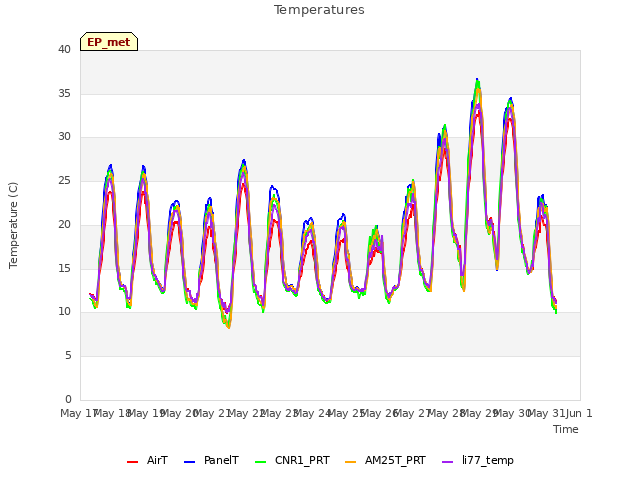Click the 40 y-axis tick label
This screenshot has width=640, height=480.
coord(64,49)
